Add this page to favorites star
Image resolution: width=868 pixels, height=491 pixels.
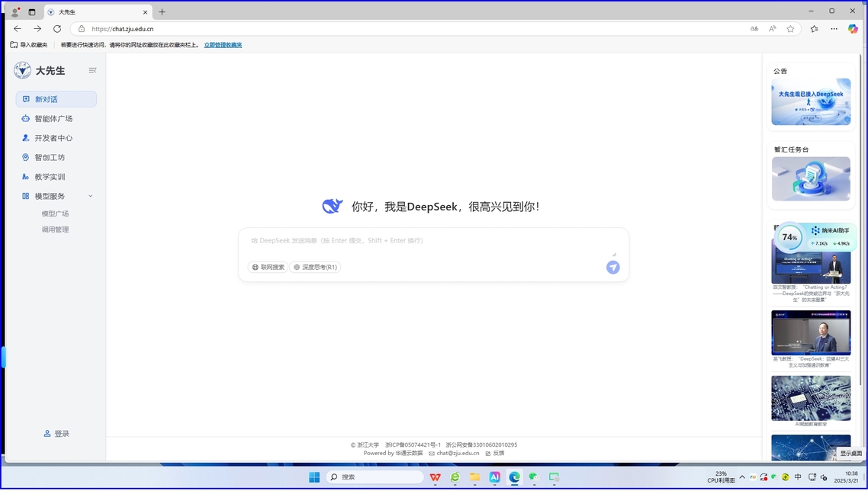(790, 29)
